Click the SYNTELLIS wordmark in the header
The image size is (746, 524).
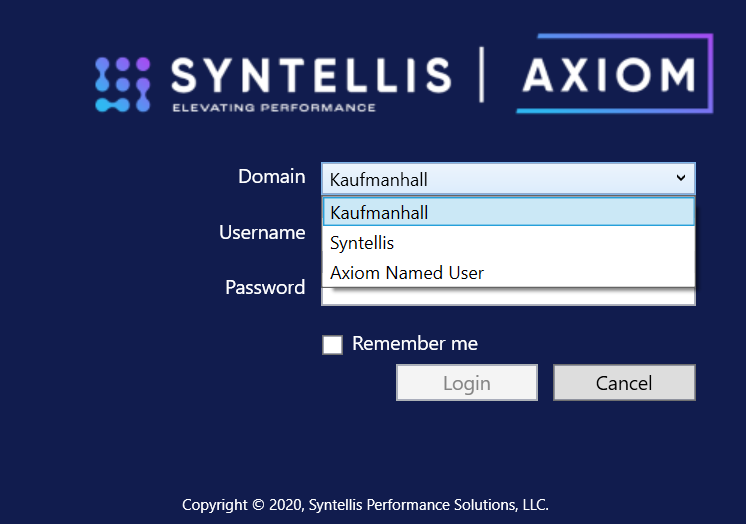pos(310,75)
